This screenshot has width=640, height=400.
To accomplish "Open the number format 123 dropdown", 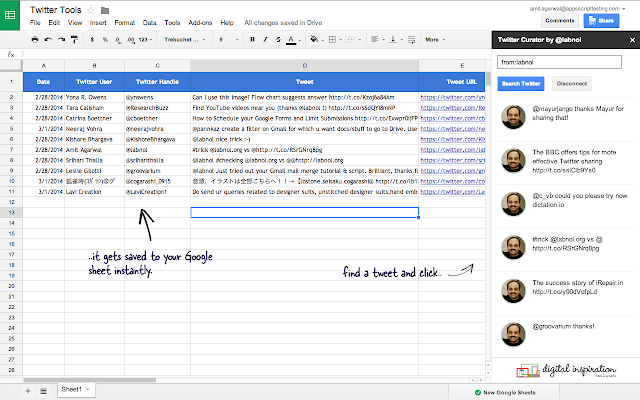I will (145, 40).
